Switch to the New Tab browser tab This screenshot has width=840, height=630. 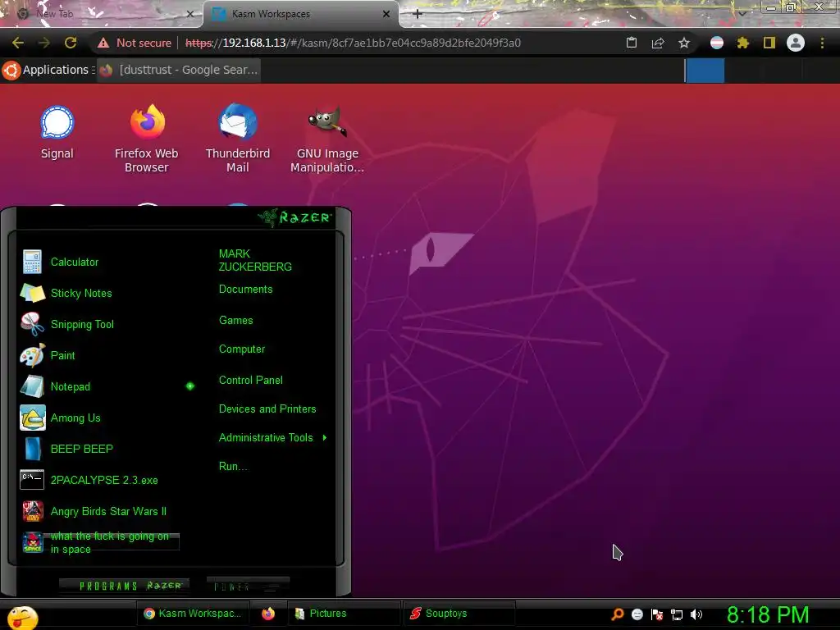(102, 14)
